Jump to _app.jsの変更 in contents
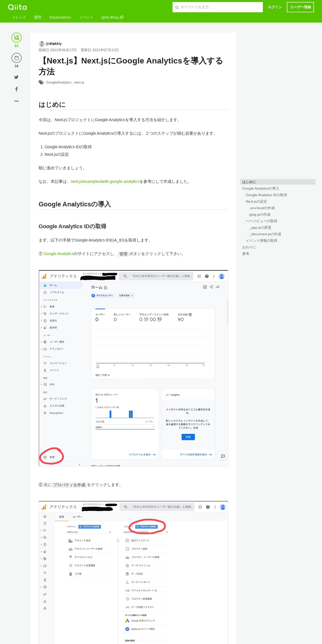This screenshot has width=322, height=644. pyautogui.click(x=260, y=228)
